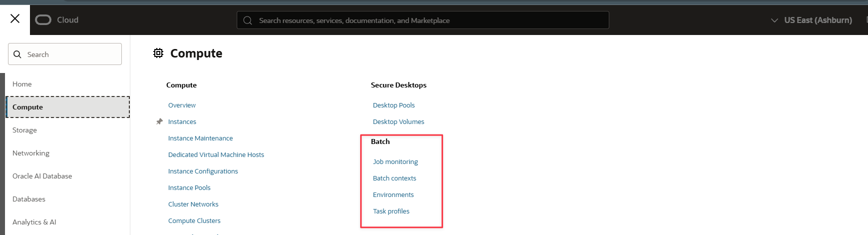Open the Instance Maintenance link
This screenshot has height=235, width=868.
click(200, 138)
